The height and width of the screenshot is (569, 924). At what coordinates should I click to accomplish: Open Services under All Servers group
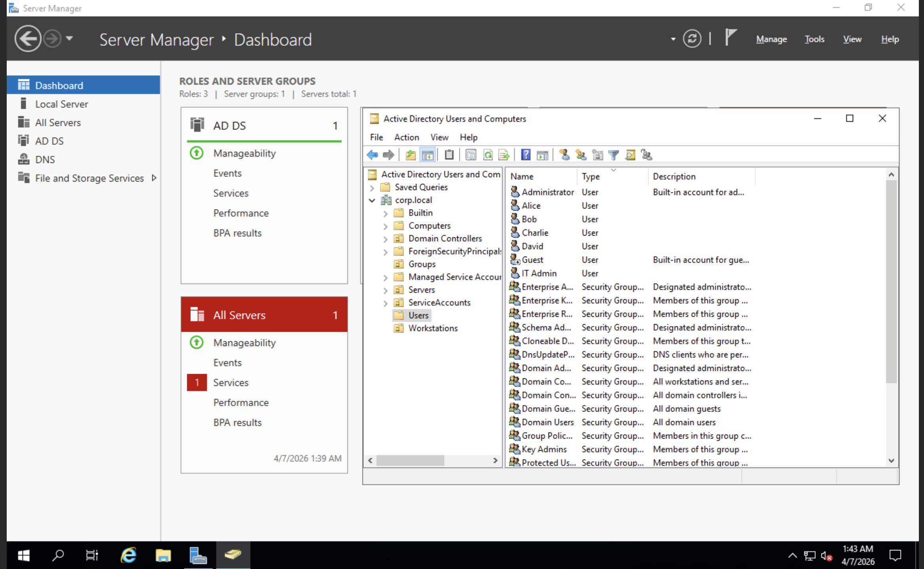pos(231,382)
